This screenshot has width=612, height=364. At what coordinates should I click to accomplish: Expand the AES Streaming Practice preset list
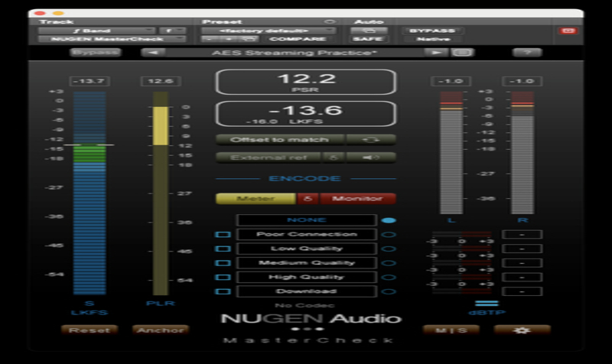tap(296, 53)
